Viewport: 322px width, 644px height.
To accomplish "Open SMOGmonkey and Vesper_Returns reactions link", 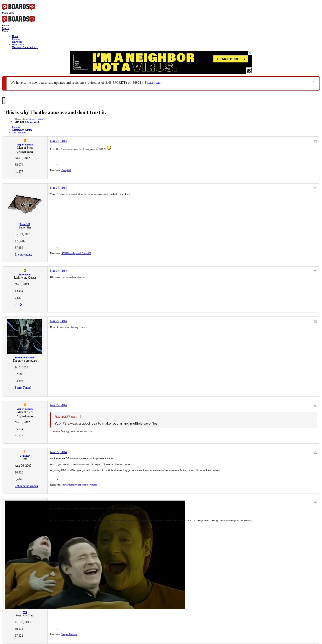I will pos(79,485).
